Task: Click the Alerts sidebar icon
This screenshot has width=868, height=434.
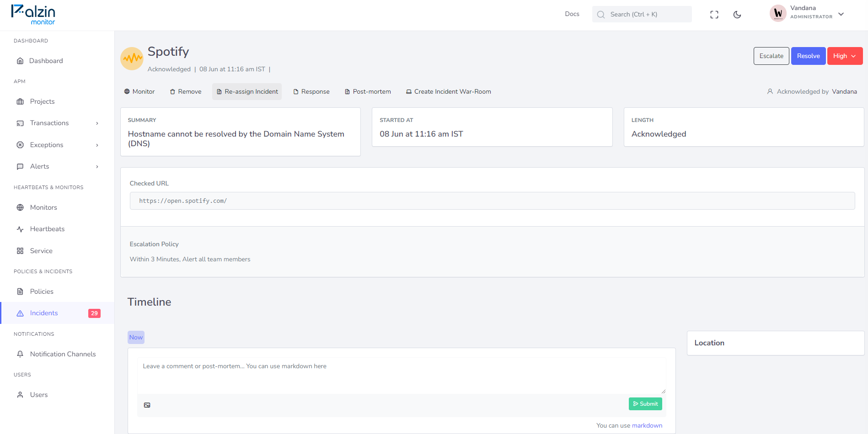Action: click(20, 167)
